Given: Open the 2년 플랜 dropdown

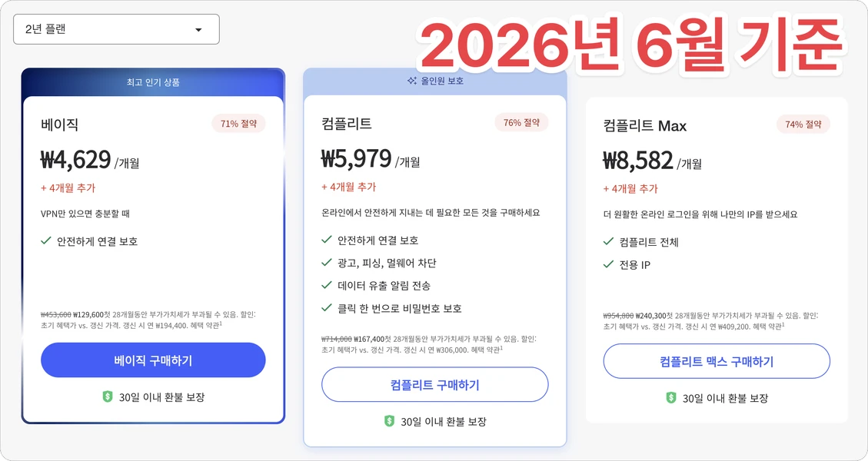Looking at the screenshot, I should pos(116,29).
